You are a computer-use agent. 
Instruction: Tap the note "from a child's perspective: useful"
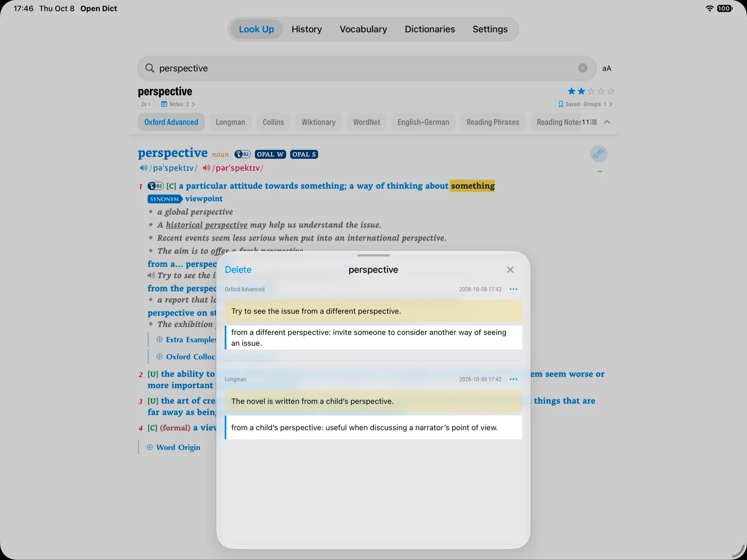point(373,427)
